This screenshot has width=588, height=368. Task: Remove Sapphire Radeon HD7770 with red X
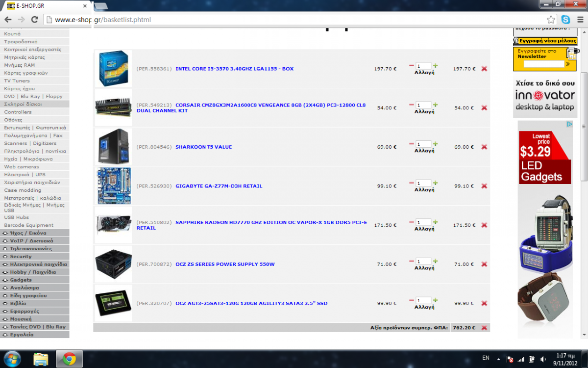484,225
